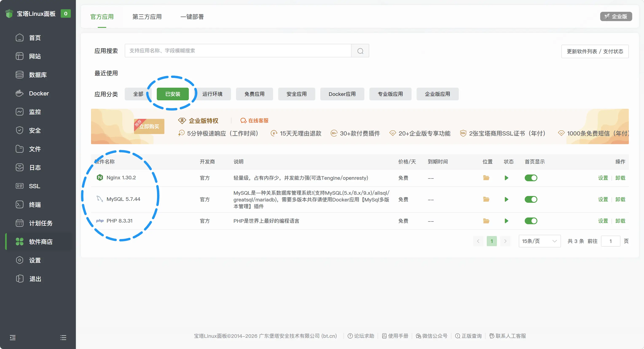Open 计划任务 calendar icon

(x=20, y=223)
